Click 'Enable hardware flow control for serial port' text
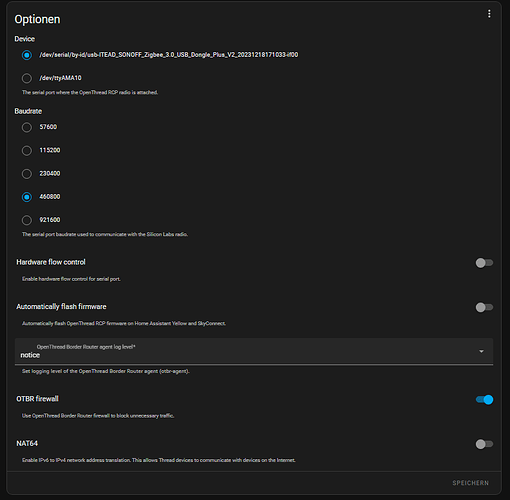 tap(71, 279)
